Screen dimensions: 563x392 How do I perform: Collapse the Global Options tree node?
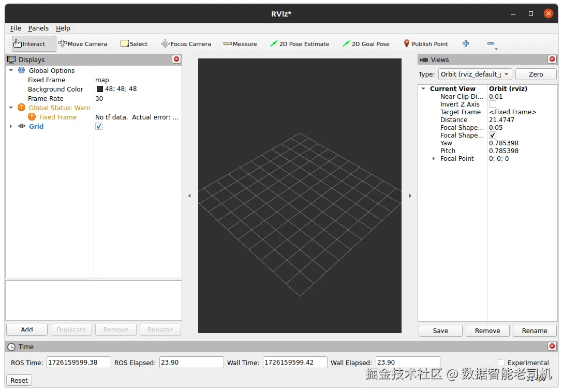click(11, 70)
